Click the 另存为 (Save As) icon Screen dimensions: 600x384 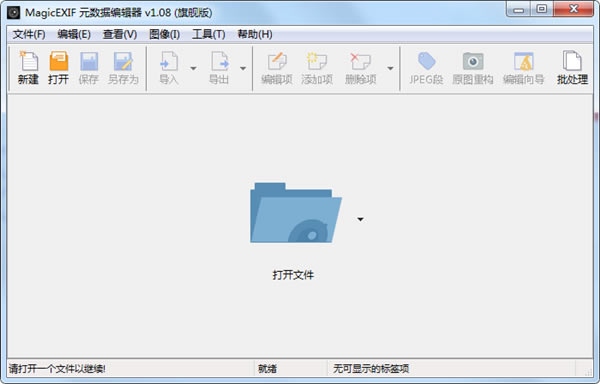pos(123,68)
